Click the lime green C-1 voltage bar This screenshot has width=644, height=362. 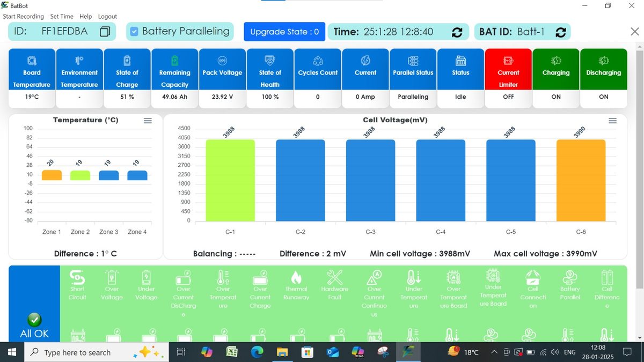click(x=230, y=180)
